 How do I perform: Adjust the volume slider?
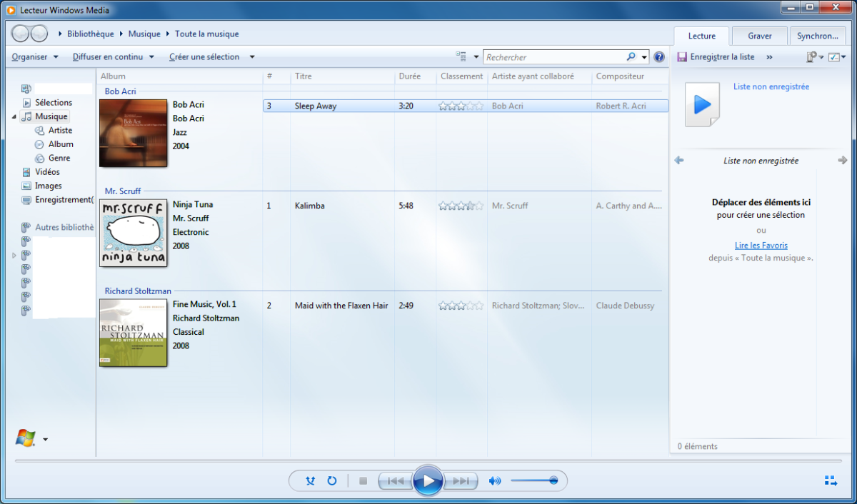534,481
